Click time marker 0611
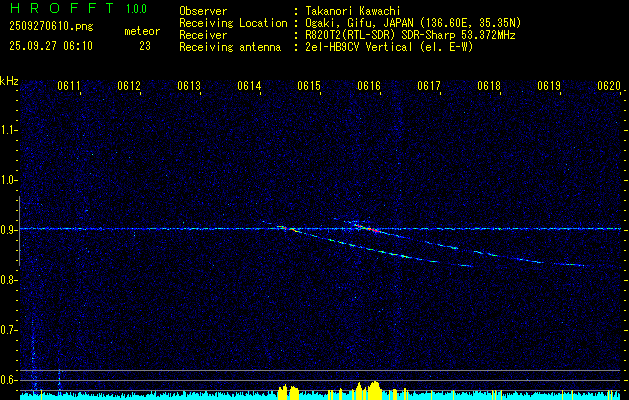The height and width of the screenshot is (400, 629). (69, 85)
